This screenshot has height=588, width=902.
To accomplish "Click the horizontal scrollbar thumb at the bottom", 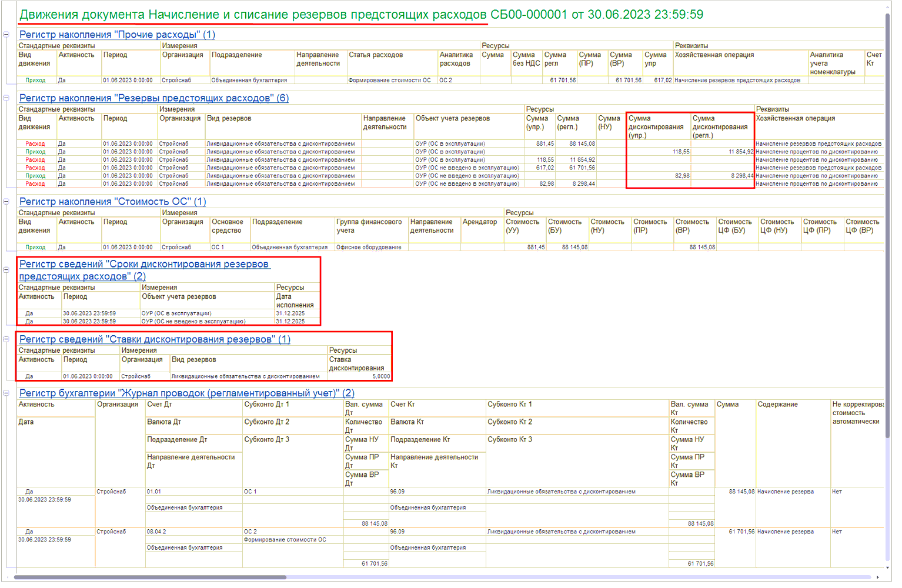I will point(150,577).
